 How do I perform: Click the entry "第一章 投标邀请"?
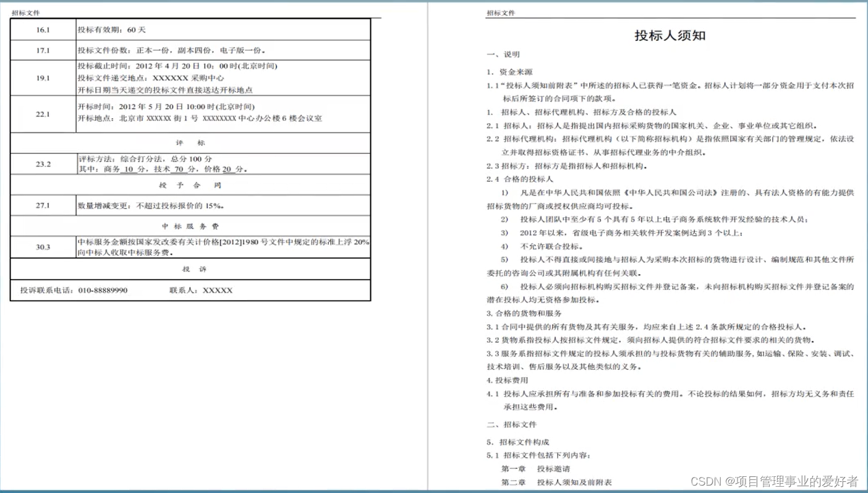pyautogui.click(x=536, y=469)
